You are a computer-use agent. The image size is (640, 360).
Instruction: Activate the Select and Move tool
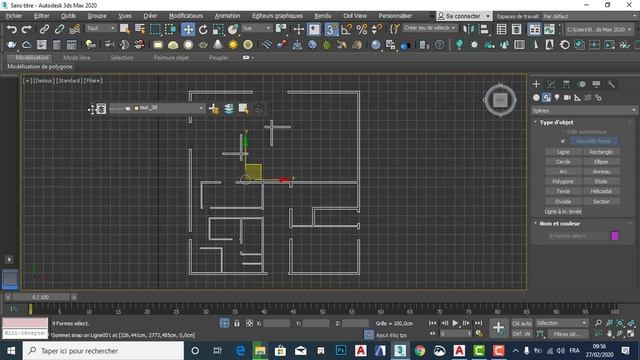click(188, 29)
